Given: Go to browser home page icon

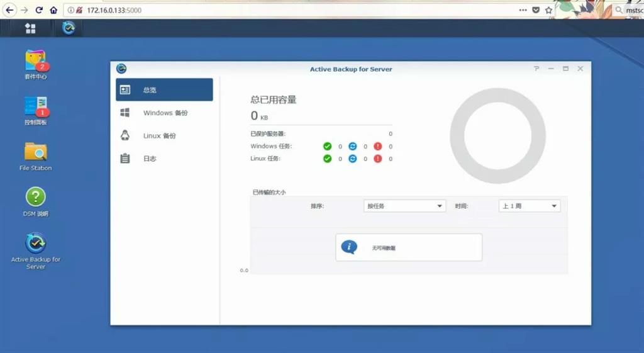Looking at the screenshot, I should 53,10.
